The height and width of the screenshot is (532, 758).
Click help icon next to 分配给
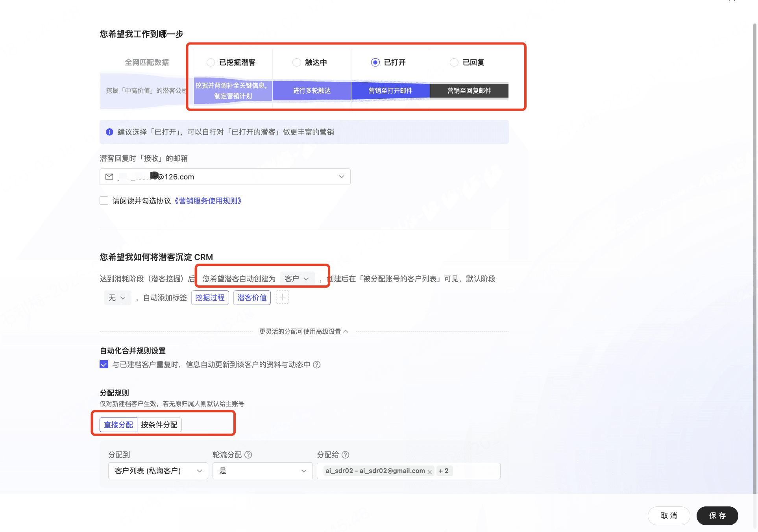click(346, 455)
